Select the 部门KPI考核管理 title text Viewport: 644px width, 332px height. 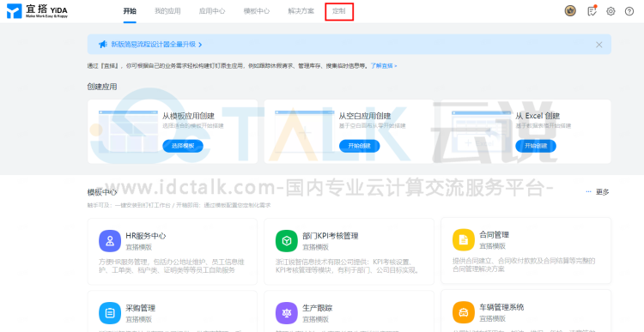tap(331, 236)
